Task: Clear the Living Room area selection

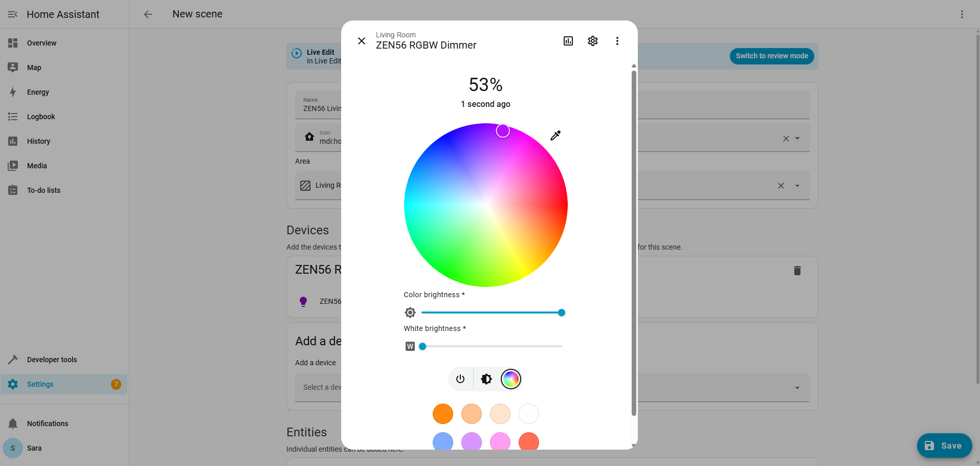Action: pos(781,186)
